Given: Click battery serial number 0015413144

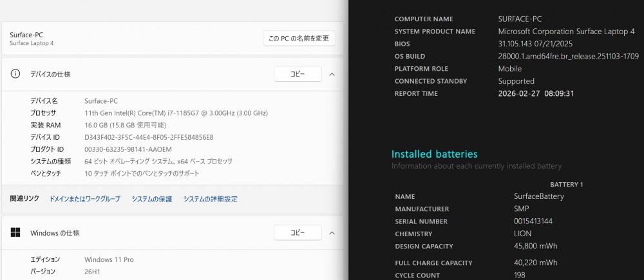Looking at the screenshot, I should [533, 221].
